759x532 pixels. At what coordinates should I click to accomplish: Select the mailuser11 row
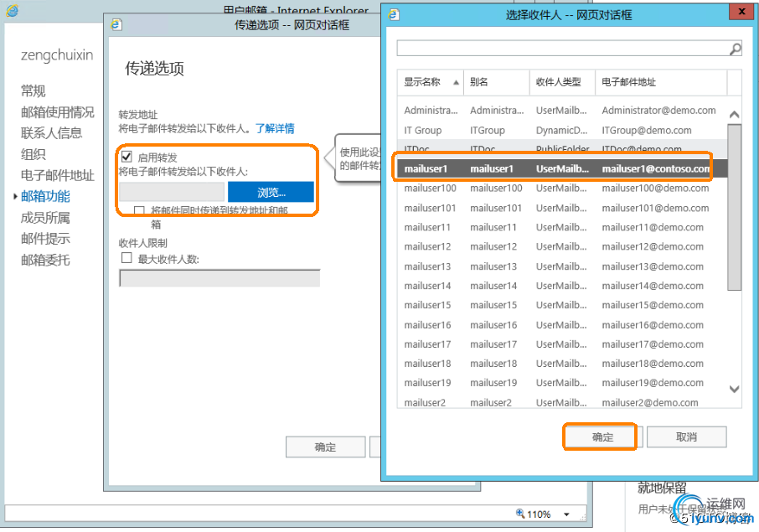[562, 227]
